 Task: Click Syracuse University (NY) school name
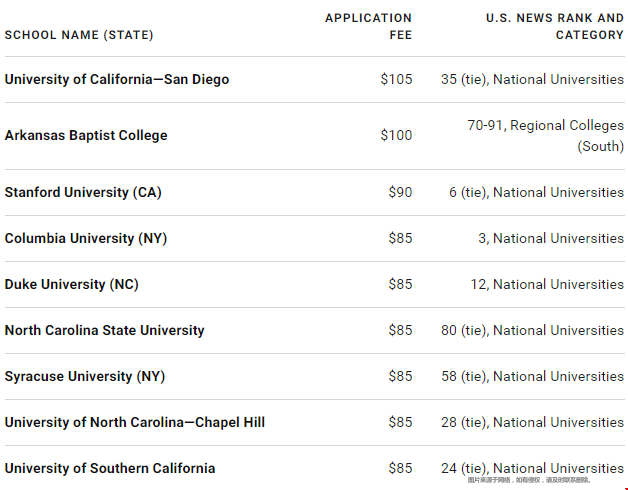pyautogui.click(x=85, y=377)
